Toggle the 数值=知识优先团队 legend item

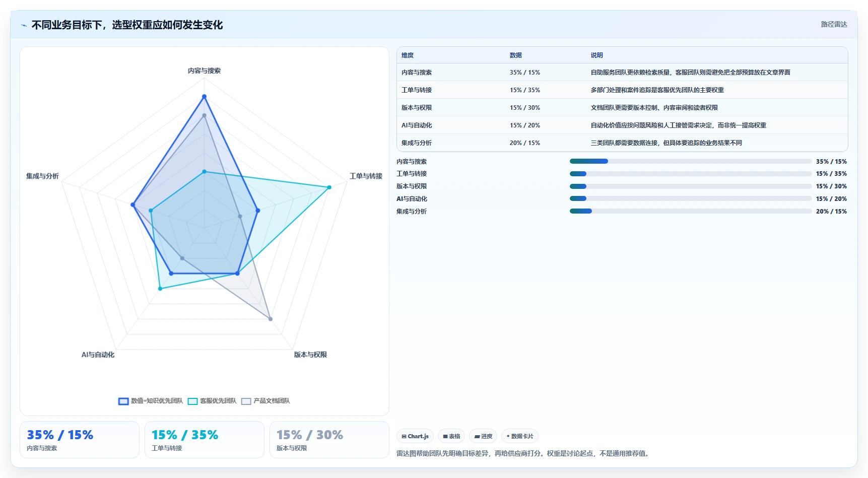click(151, 401)
